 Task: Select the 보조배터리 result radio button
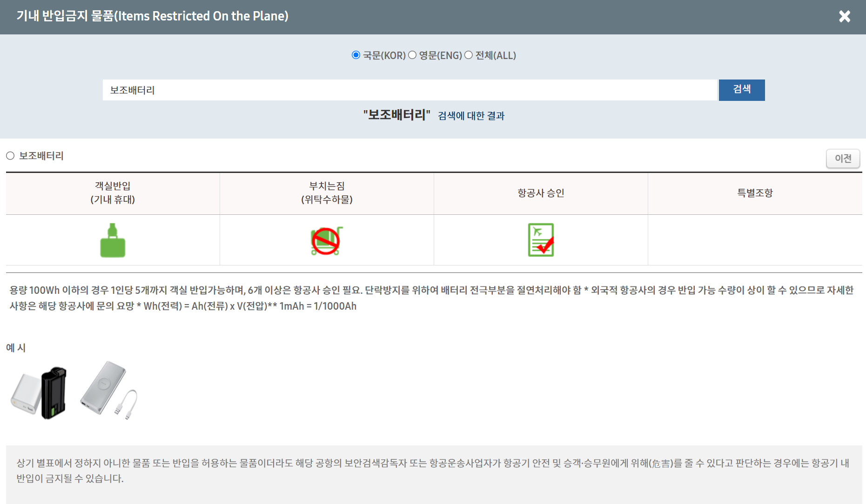[x=10, y=156]
